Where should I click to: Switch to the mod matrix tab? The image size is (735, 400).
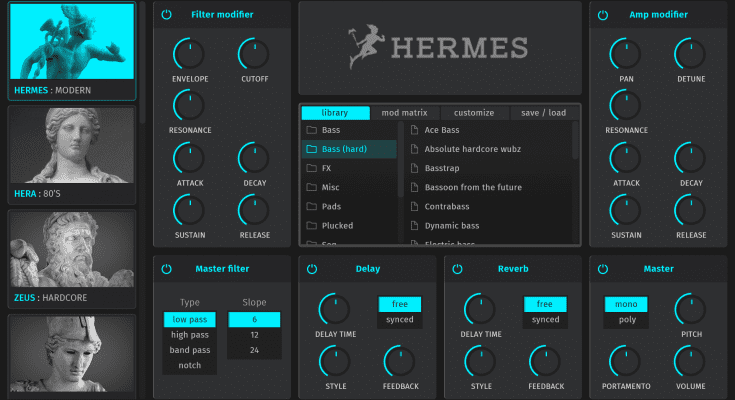(405, 113)
